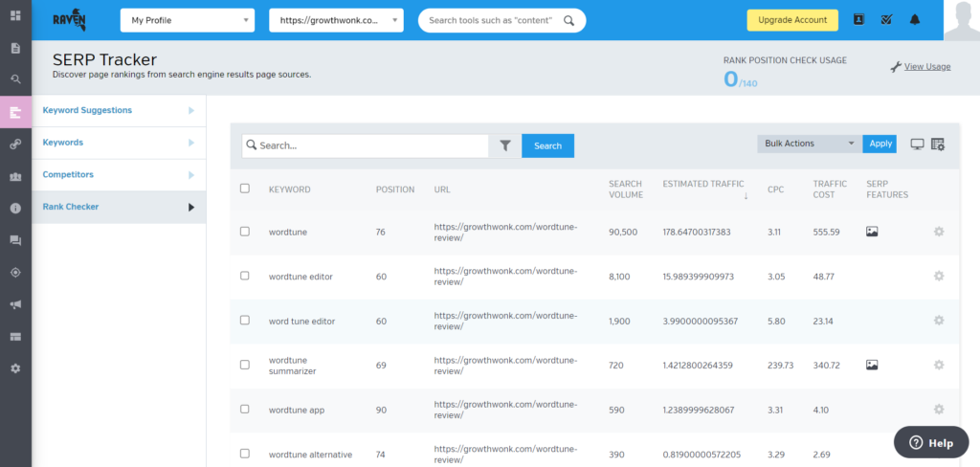Open the growthwonk website selector dropdown
The width and height of the screenshot is (980, 467).
(336, 20)
